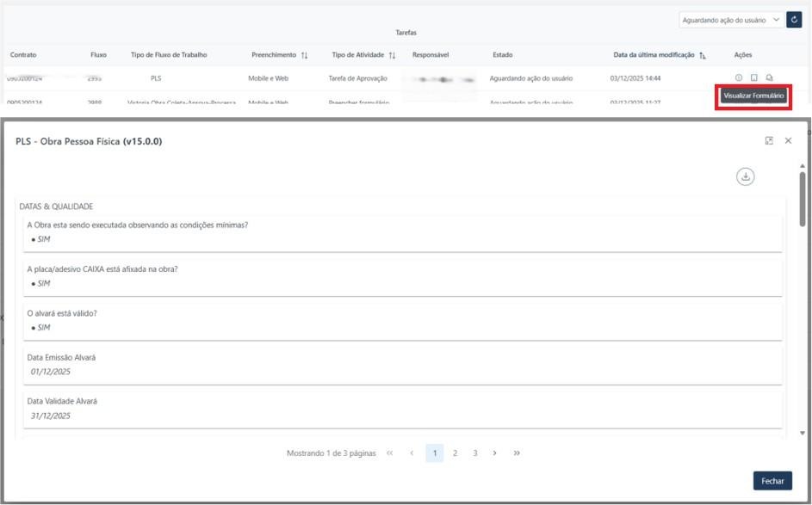The width and height of the screenshot is (812, 505).
Task: Sort by Data da última modificação
Action: [703, 55]
